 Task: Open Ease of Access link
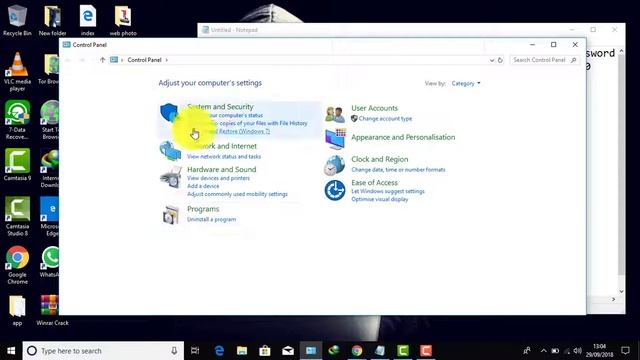click(374, 182)
